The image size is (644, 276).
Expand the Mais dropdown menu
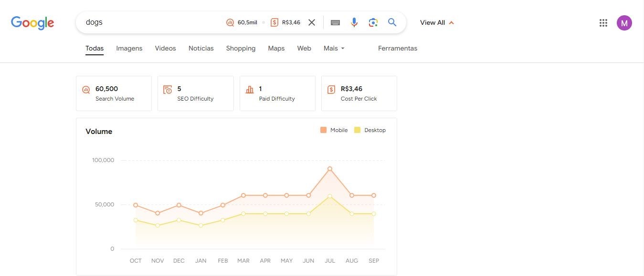tap(334, 48)
